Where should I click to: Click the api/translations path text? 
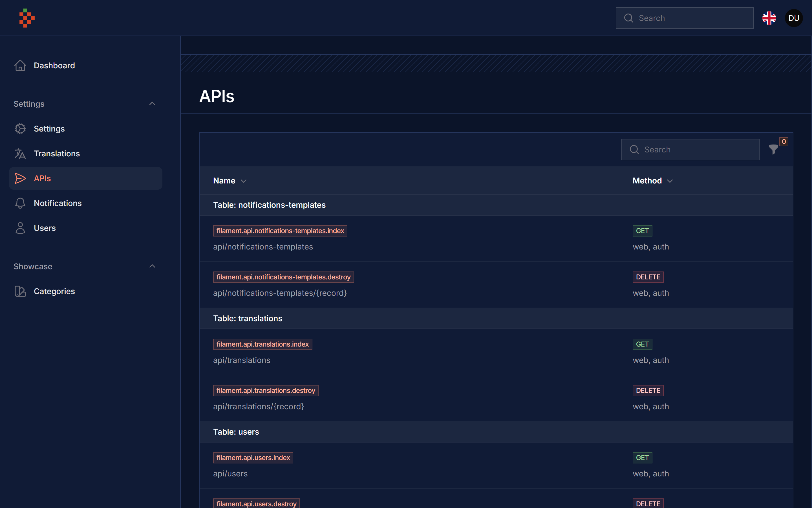pyautogui.click(x=242, y=360)
